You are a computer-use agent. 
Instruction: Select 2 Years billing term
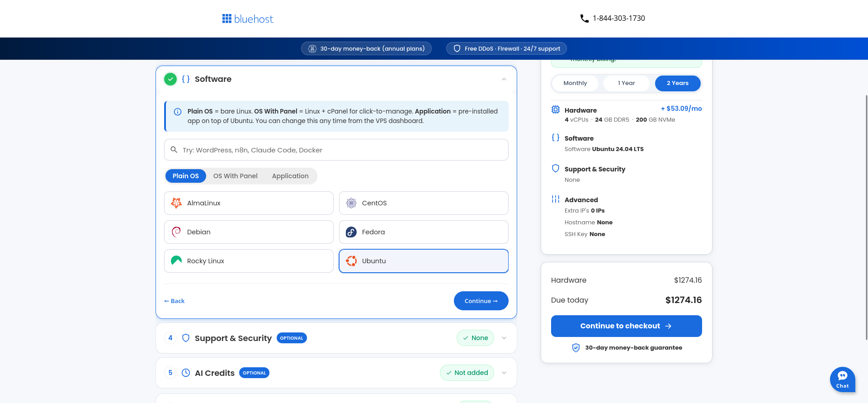tap(678, 83)
